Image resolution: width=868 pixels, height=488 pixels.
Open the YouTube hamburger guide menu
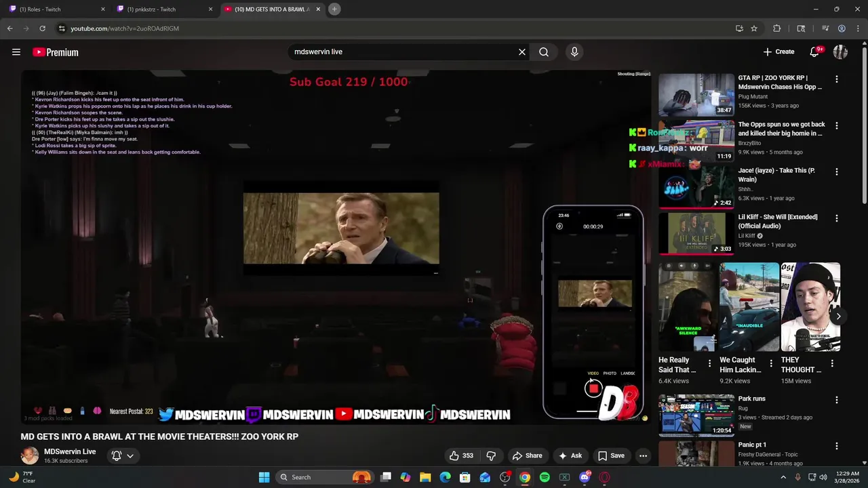16,52
